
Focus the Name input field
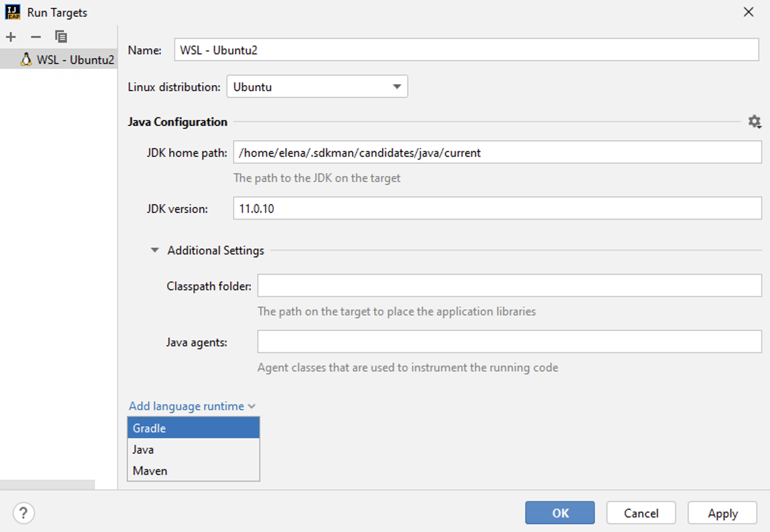466,50
